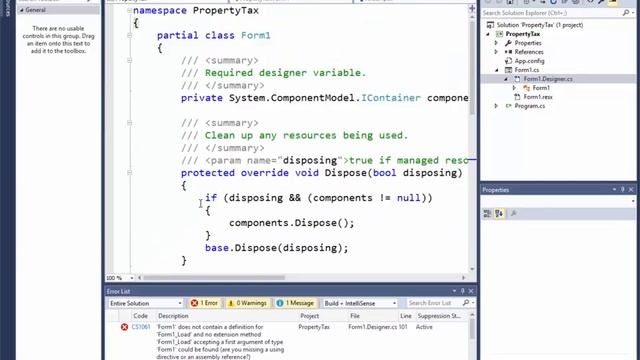Image resolution: width=640 pixels, height=360 pixels.
Task: Collapse the Form1.cs node
Action: pos(497,70)
